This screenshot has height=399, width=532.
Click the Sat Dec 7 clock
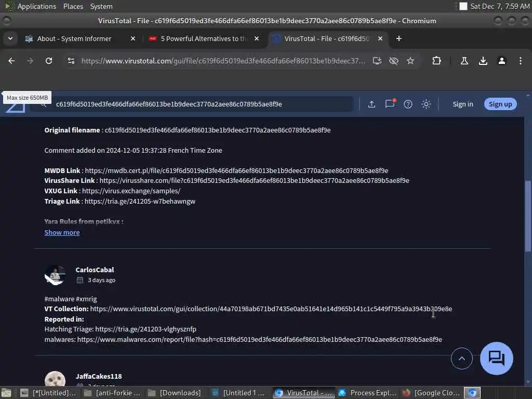(x=499, y=6)
